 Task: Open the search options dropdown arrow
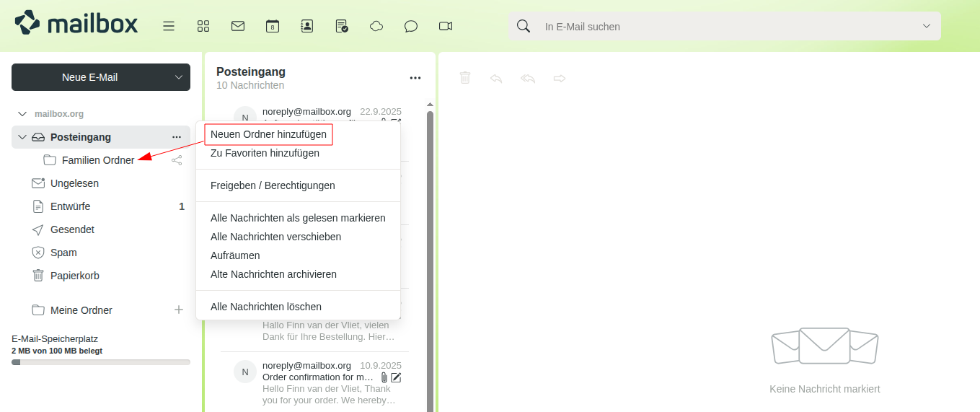pyautogui.click(x=927, y=26)
